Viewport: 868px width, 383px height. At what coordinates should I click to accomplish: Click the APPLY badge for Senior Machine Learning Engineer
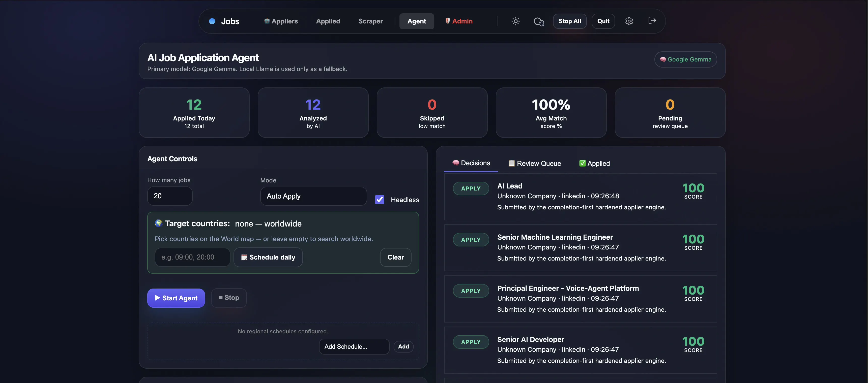point(471,240)
